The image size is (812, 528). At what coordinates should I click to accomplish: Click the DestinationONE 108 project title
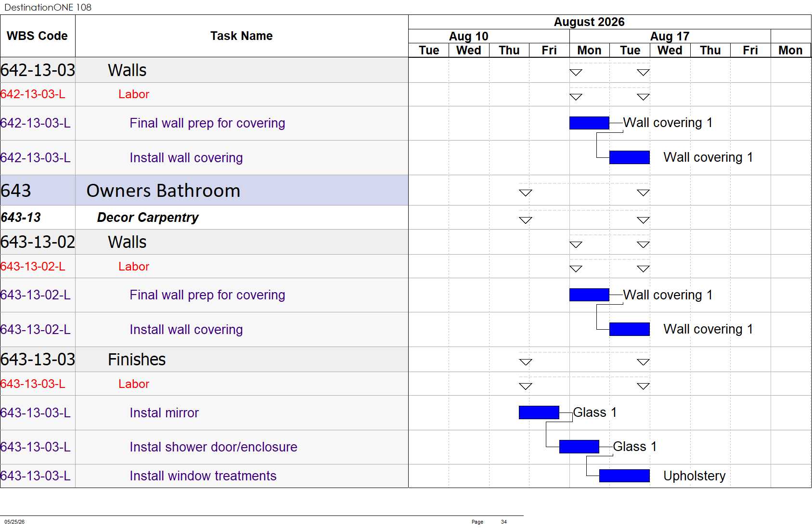48,7
